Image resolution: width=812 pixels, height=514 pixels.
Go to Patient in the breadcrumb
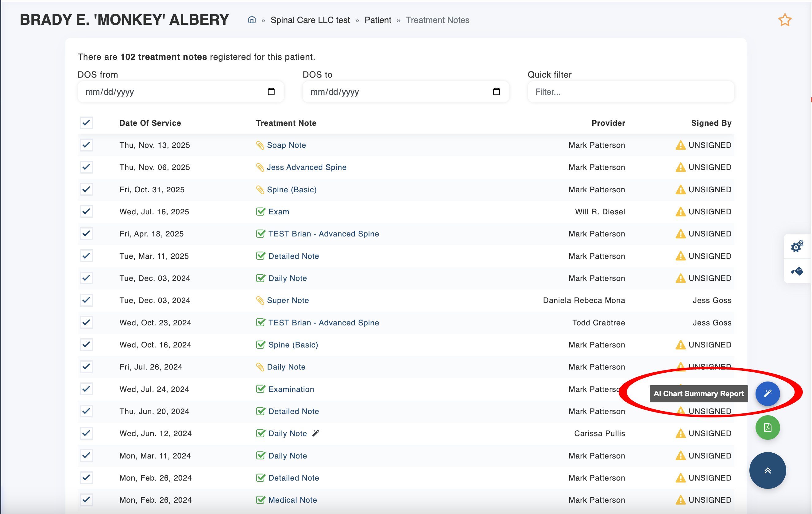(x=378, y=20)
